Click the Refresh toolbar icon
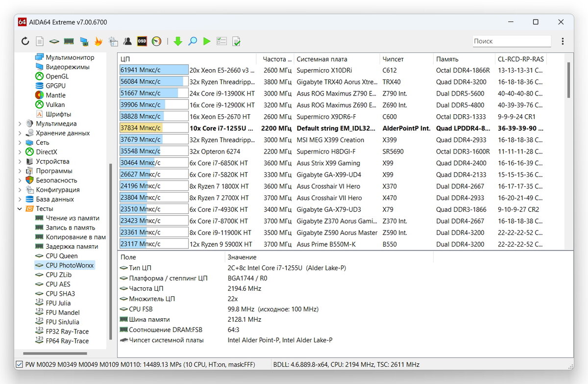Screen dimensions: 588x384 click(x=25, y=42)
